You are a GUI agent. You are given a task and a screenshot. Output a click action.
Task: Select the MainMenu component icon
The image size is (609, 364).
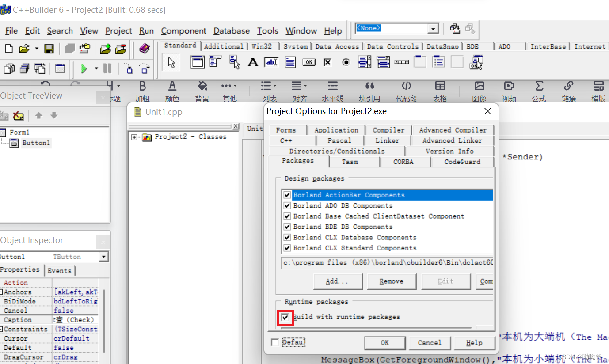pyautogui.click(x=216, y=62)
